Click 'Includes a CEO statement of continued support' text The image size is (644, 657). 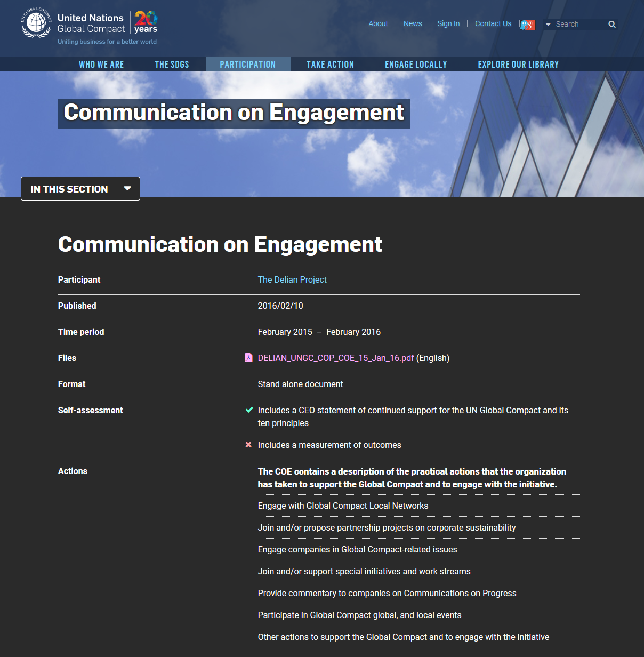pyautogui.click(x=413, y=416)
